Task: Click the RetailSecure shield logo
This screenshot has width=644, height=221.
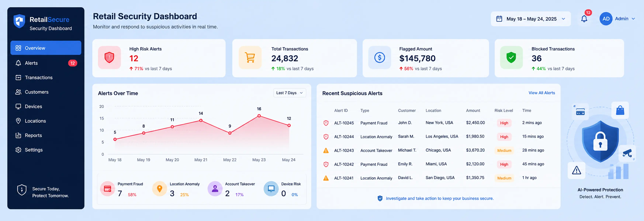Action: 19,21
